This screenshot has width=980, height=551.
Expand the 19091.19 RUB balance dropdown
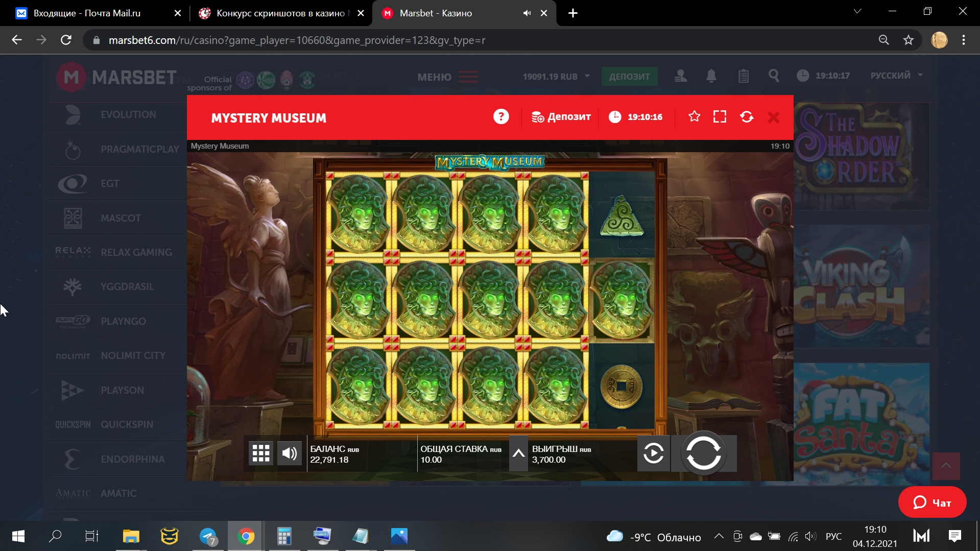(x=556, y=77)
